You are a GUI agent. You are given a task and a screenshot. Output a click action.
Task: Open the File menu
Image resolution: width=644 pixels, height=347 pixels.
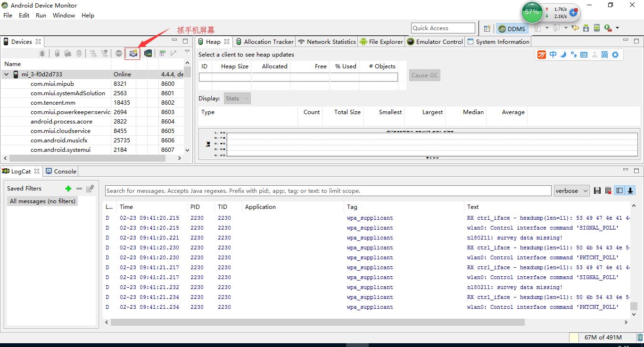click(8, 15)
